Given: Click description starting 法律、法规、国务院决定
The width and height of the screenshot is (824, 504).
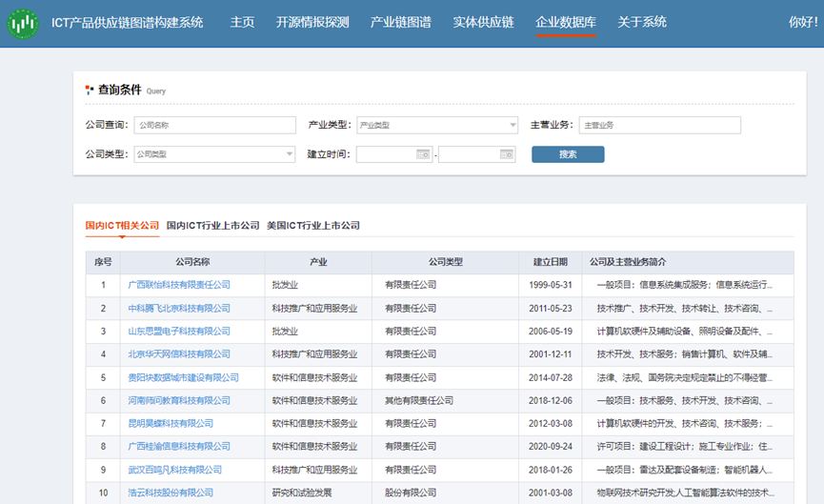Looking at the screenshot, I should pos(685,377).
